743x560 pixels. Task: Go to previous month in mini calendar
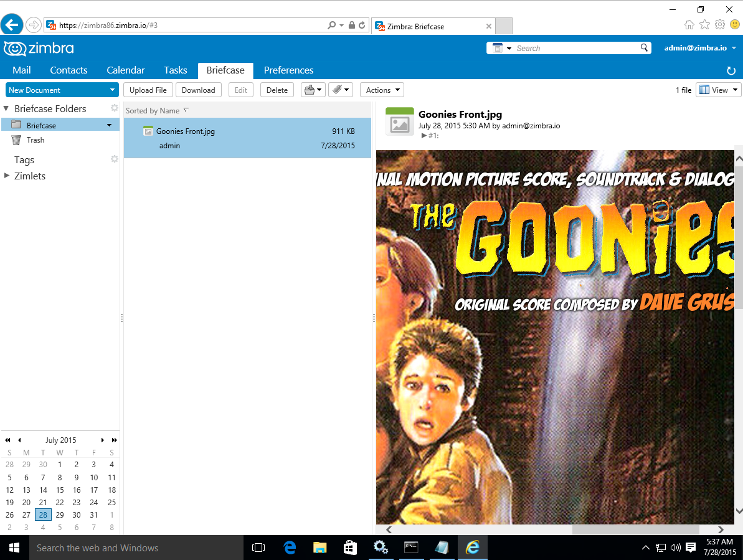[x=19, y=440]
